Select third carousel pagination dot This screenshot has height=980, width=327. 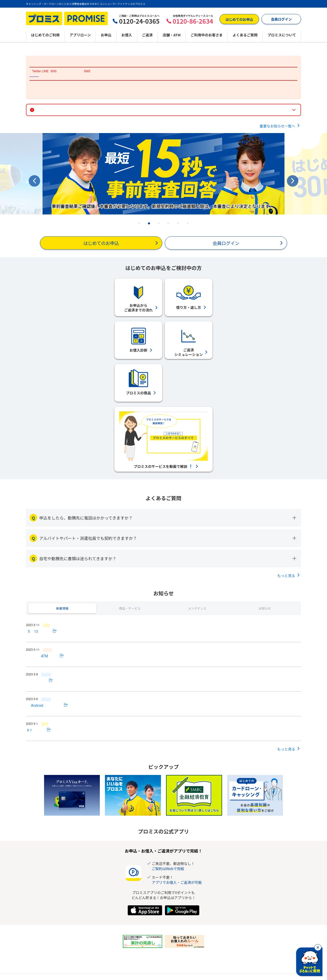point(159,223)
